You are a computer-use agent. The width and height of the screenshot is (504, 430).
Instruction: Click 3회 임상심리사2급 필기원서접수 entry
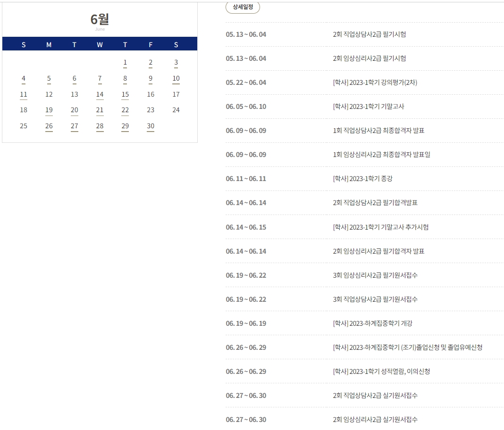click(x=375, y=275)
